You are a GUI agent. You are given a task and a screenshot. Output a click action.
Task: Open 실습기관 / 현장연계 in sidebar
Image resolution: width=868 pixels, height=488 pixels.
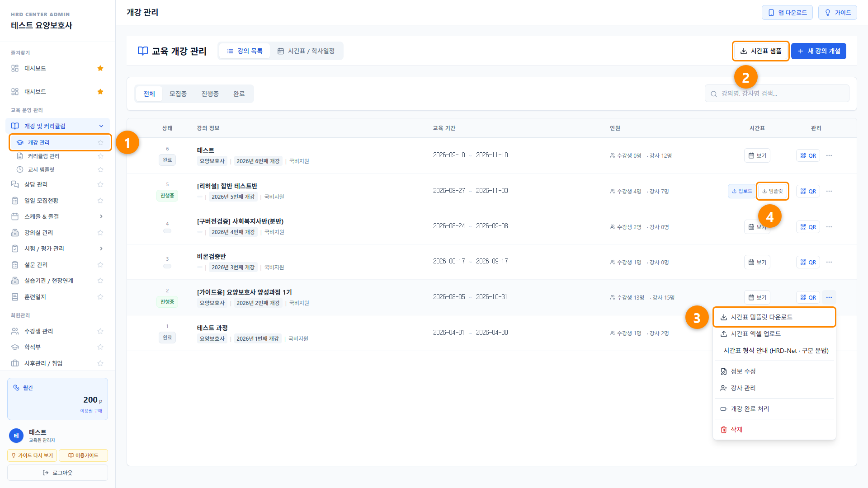[x=49, y=281]
